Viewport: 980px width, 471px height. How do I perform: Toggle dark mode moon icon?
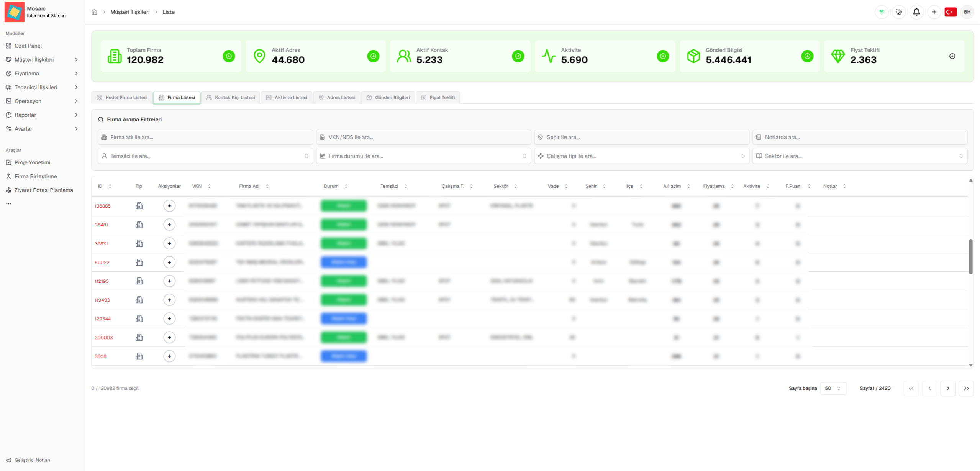point(898,12)
